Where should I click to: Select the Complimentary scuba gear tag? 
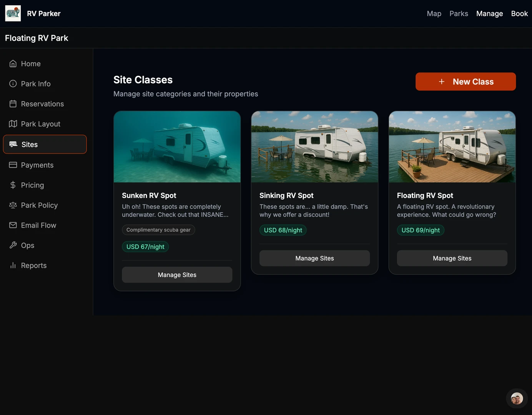coord(158,230)
